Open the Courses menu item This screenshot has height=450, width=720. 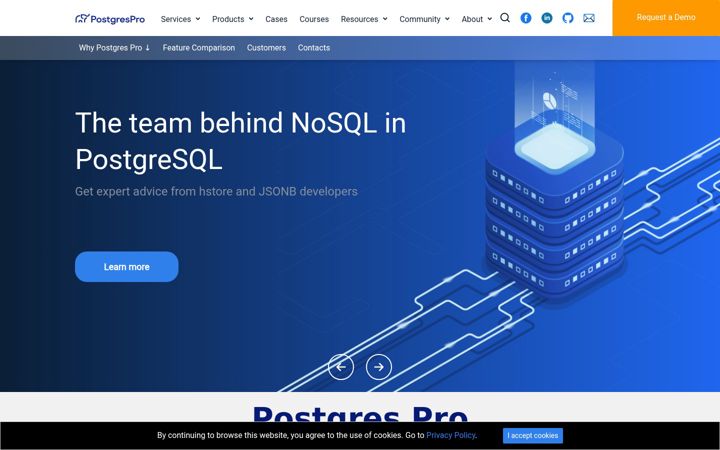314,19
